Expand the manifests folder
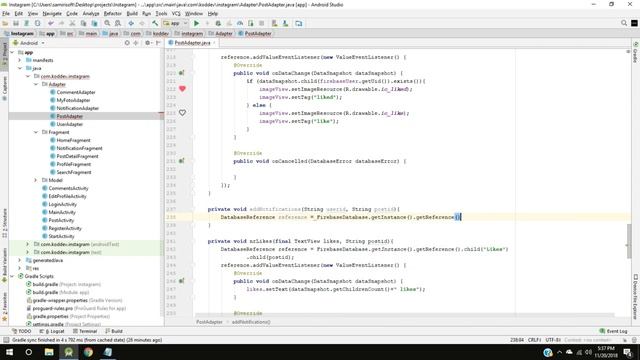 click(19, 60)
